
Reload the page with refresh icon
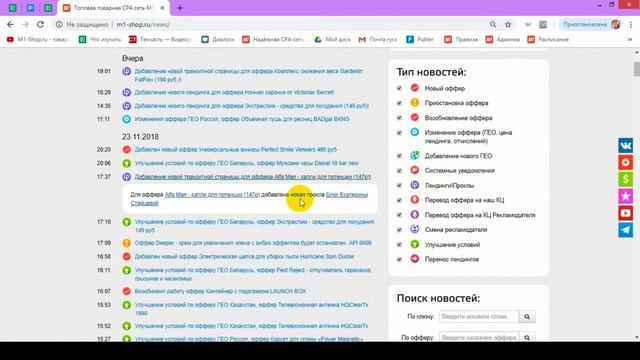[40, 24]
